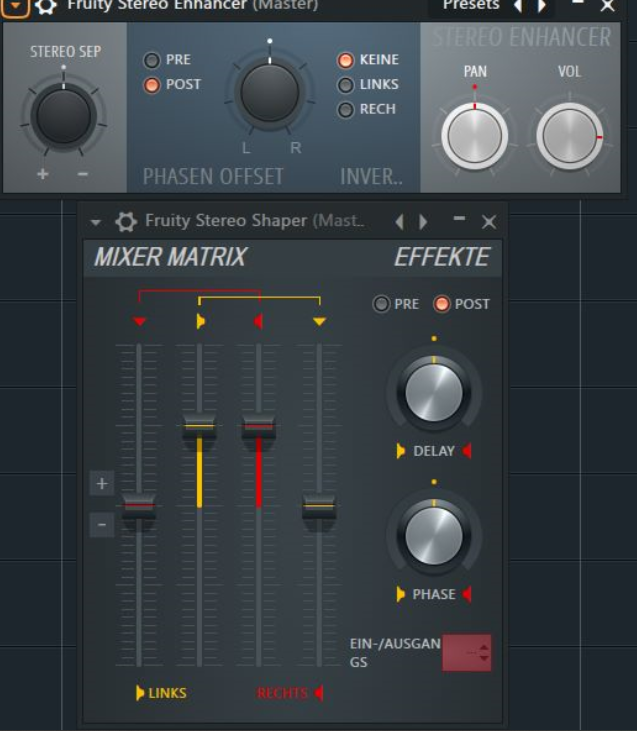Click the DELAY knob in Effekte
637x731 pixels.
(x=434, y=393)
